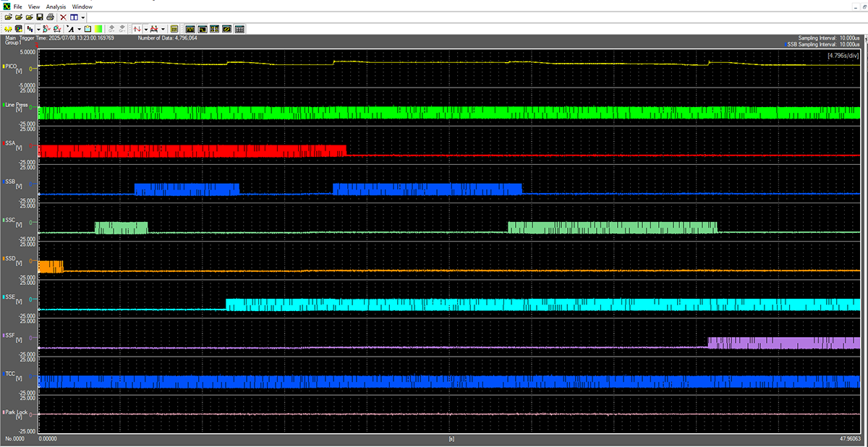Screen dimensions: 868x447
Task: Click the rightmost grid view icon
Action: click(x=239, y=29)
